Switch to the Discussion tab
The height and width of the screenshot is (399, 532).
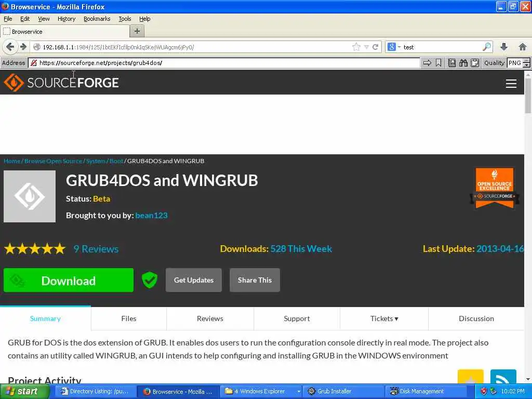pos(476,318)
